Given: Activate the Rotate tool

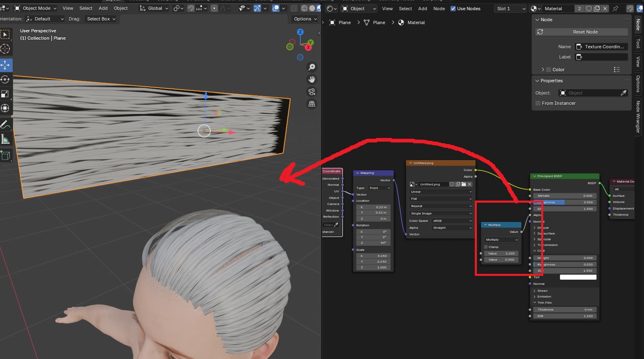Looking at the screenshot, I should pyautogui.click(x=5, y=79).
